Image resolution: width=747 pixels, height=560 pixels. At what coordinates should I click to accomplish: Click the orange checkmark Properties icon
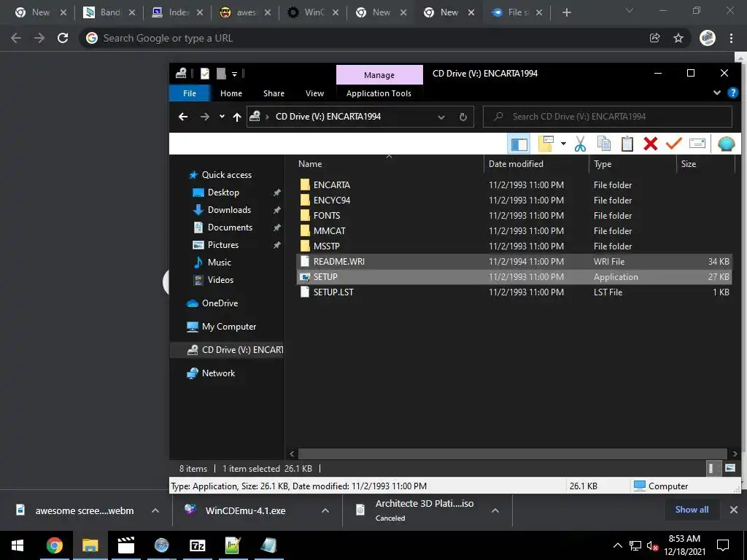coord(673,144)
